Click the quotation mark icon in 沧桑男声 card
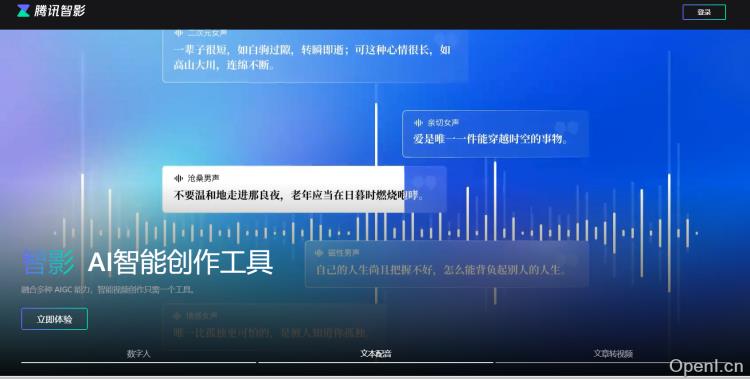The height and width of the screenshot is (379, 750). tap(425, 183)
